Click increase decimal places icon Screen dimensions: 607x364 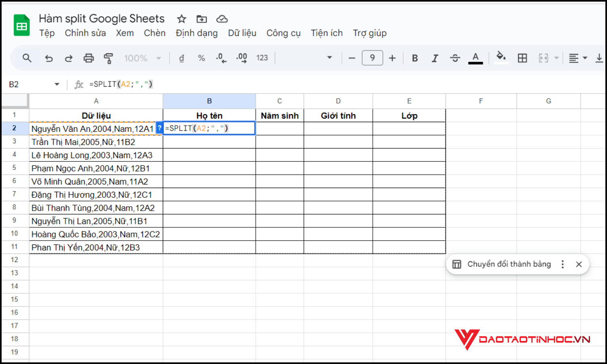[x=242, y=58]
